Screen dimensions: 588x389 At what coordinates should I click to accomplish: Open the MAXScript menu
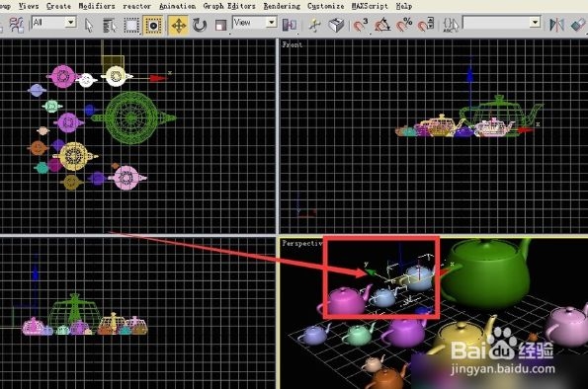[370, 6]
